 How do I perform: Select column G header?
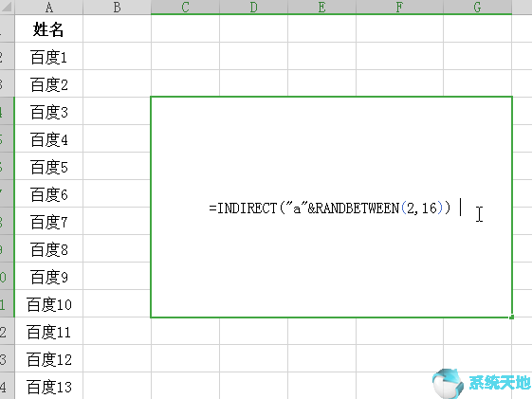point(477,8)
